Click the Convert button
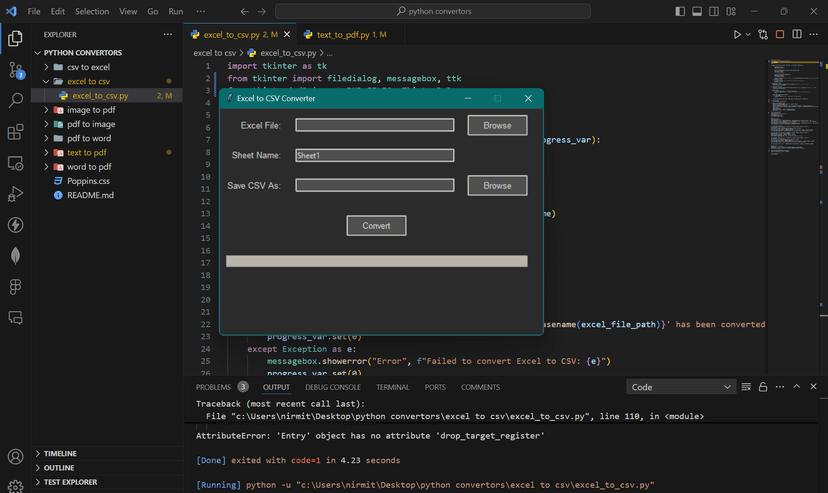The image size is (828, 493). click(376, 226)
